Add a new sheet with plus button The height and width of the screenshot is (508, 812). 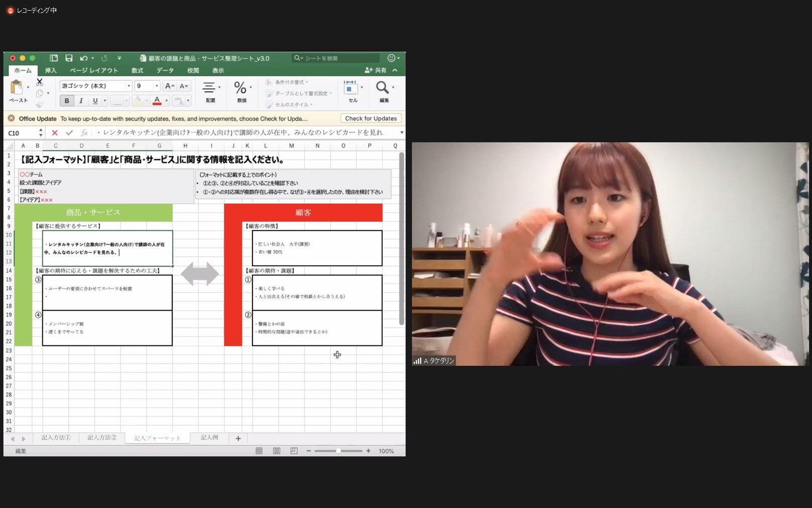tap(238, 438)
